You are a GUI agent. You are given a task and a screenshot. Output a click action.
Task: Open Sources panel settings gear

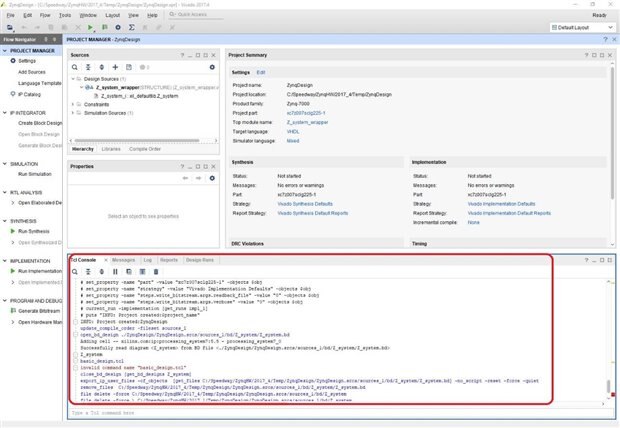tap(212, 66)
